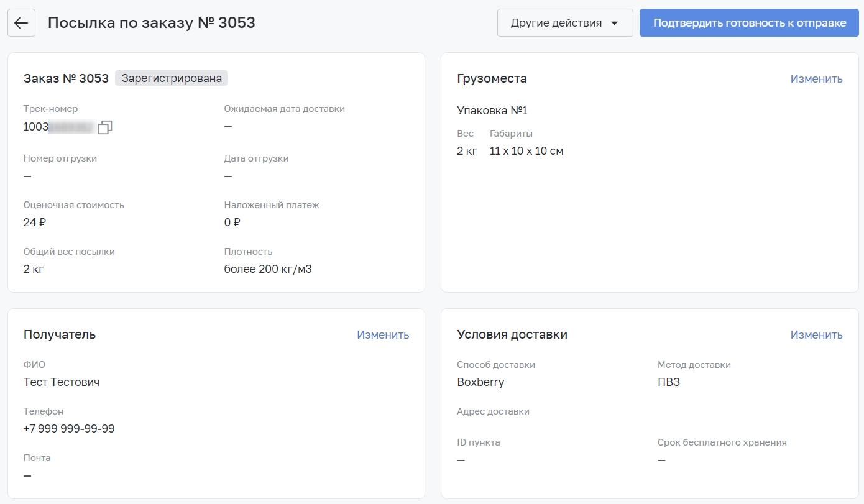The width and height of the screenshot is (864, 504).
Task: Click the ID пункта label
Action: click(478, 442)
